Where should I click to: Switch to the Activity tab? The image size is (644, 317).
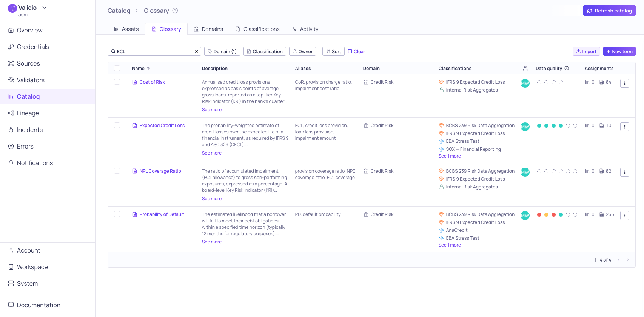point(305,29)
